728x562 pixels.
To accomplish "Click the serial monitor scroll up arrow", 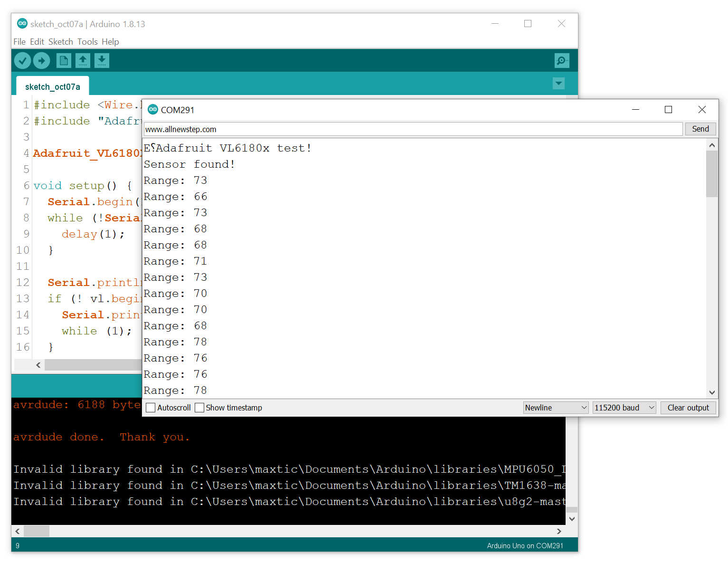I will click(712, 145).
